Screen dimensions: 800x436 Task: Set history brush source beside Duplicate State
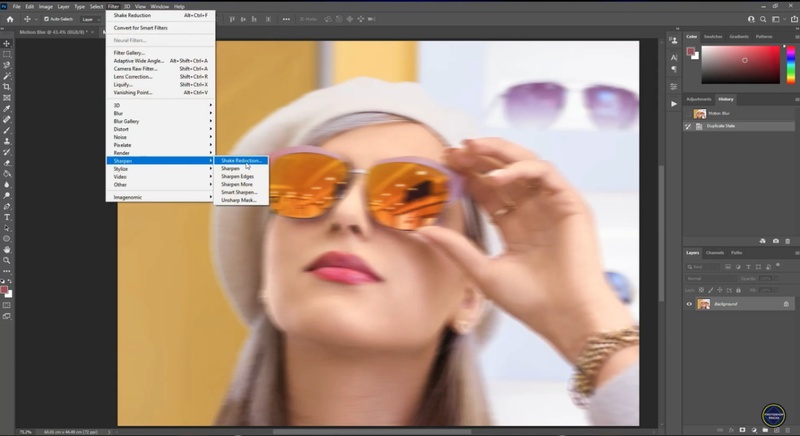pos(689,126)
